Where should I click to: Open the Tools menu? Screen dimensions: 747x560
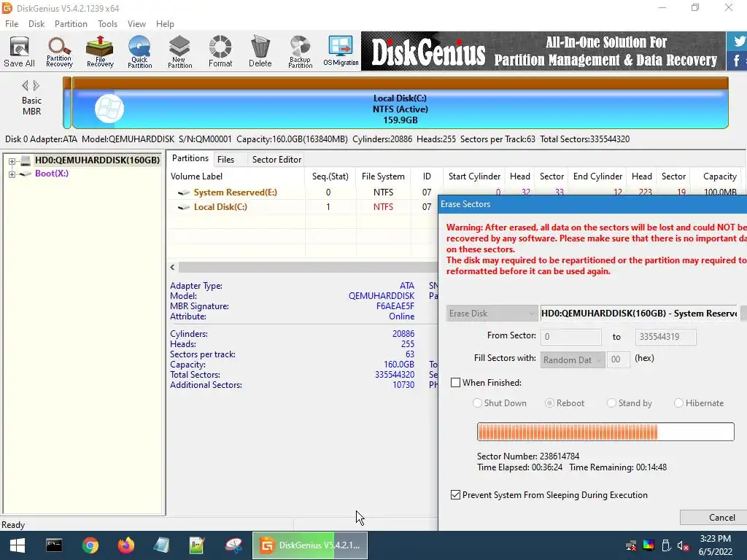coord(107,24)
